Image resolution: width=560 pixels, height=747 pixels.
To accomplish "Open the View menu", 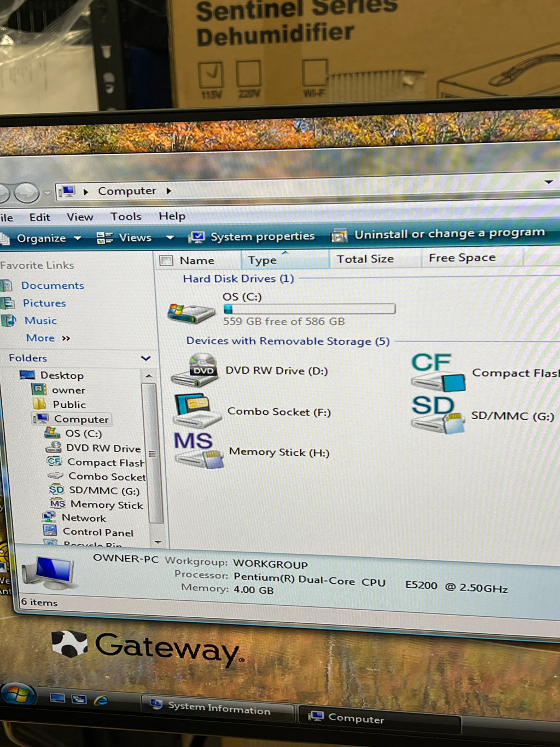I will 80,217.
